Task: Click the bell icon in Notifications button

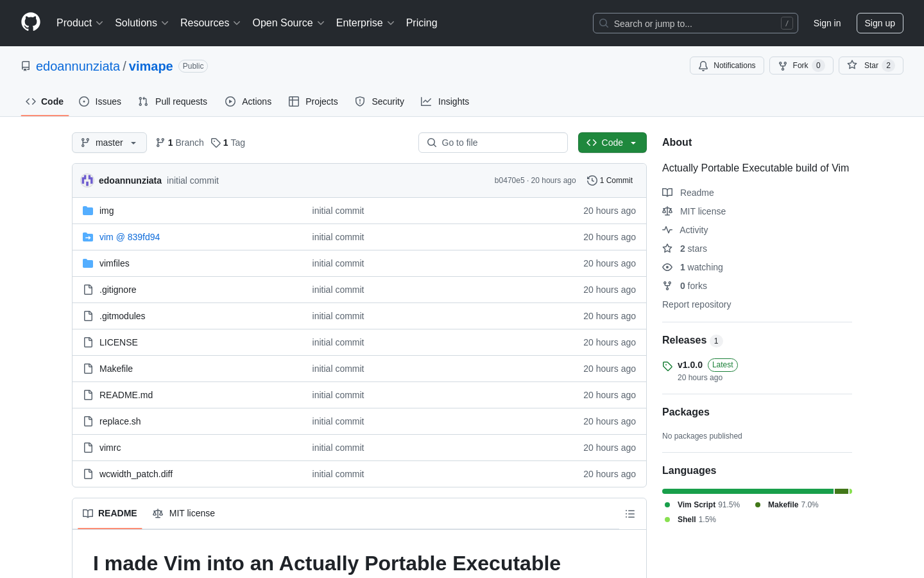Action: (x=703, y=66)
